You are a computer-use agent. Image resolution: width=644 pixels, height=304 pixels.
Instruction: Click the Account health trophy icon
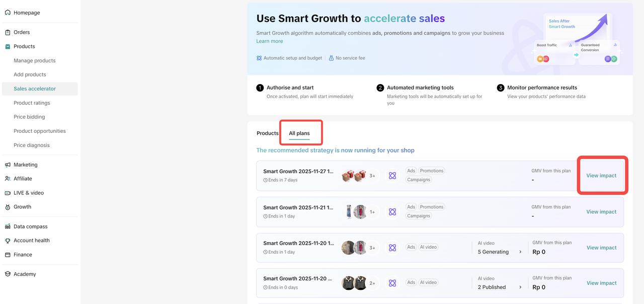[x=8, y=241]
